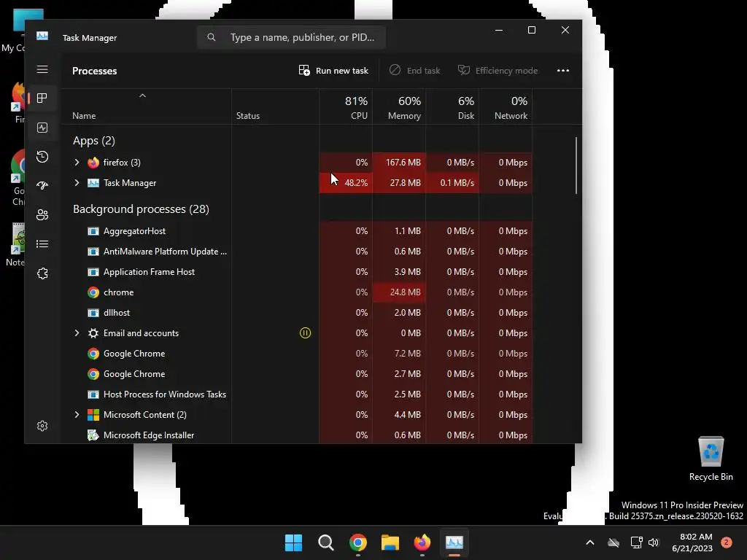
Task: Expand the firefox (3) process group
Action: [x=77, y=163]
